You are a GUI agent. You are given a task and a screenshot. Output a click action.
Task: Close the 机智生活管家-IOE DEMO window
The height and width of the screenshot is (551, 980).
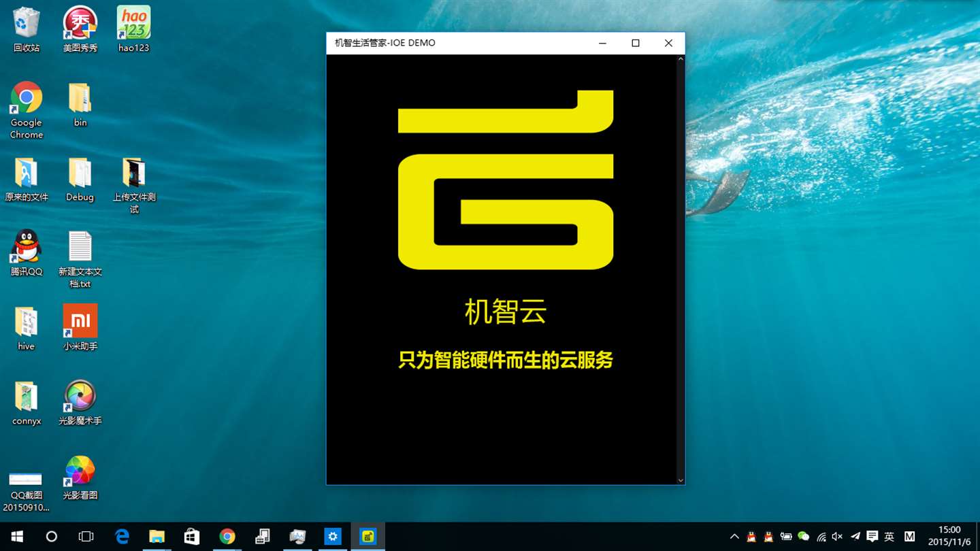pos(668,43)
